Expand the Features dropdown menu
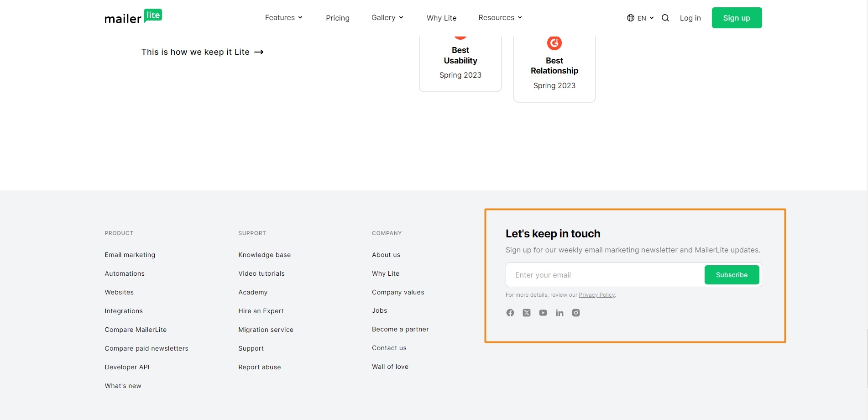The height and width of the screenshot is (420, 868). pos(284,17)
